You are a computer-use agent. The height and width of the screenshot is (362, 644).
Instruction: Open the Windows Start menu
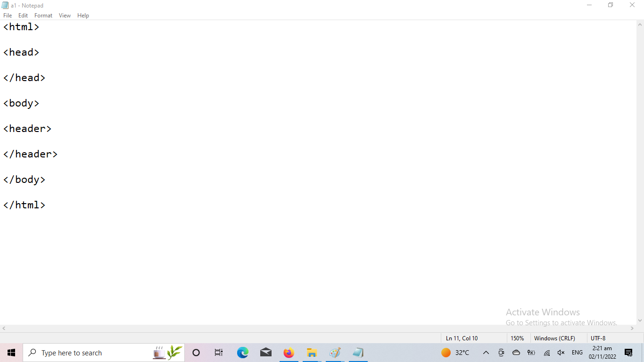coord(11,353)
